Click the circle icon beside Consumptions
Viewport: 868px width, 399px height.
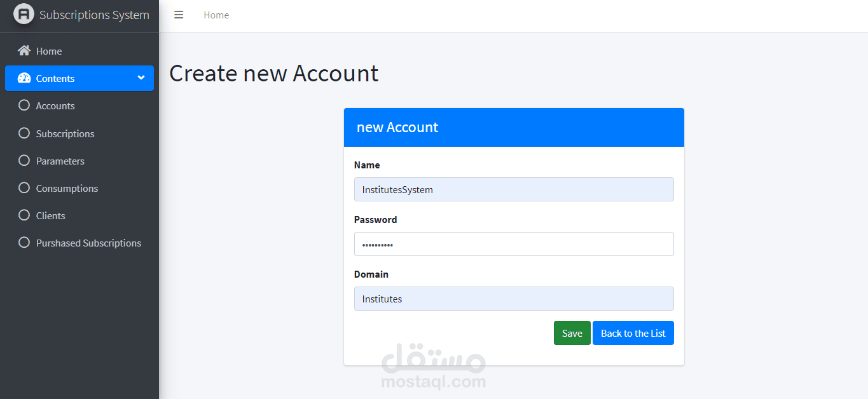(x=24, y=188)
